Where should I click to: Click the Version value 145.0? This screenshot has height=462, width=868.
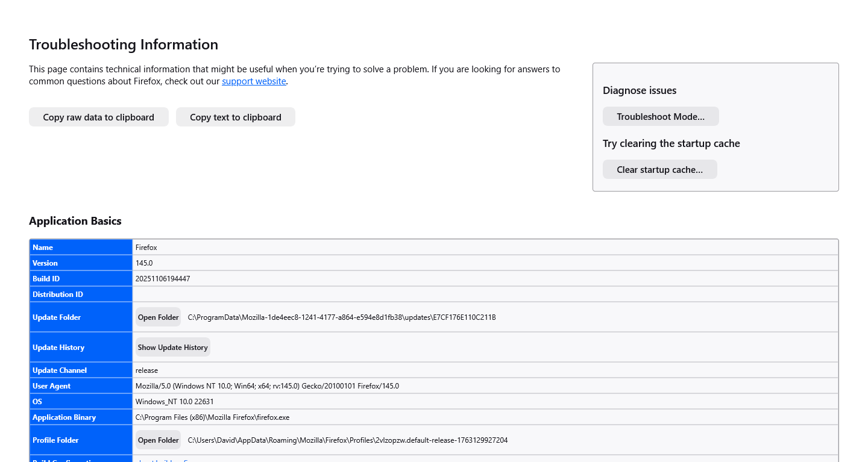click(x=144, y=263)
